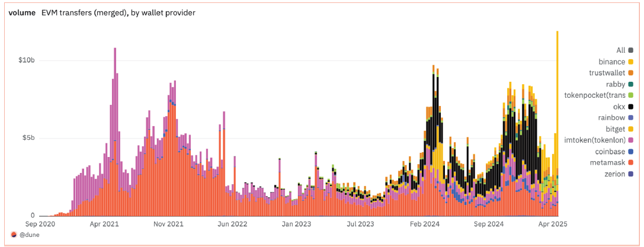Image resolution: width=644 pixels, height=247 pixels.
Task: Click the black dot next to okx
Action: point(630,107)
